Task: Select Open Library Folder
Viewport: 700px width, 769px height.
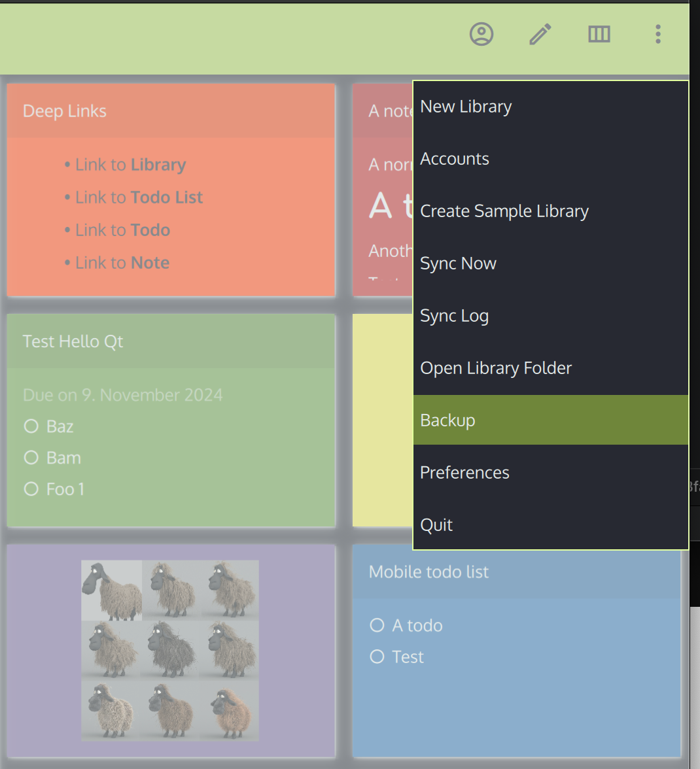Action: pos(550,367)
